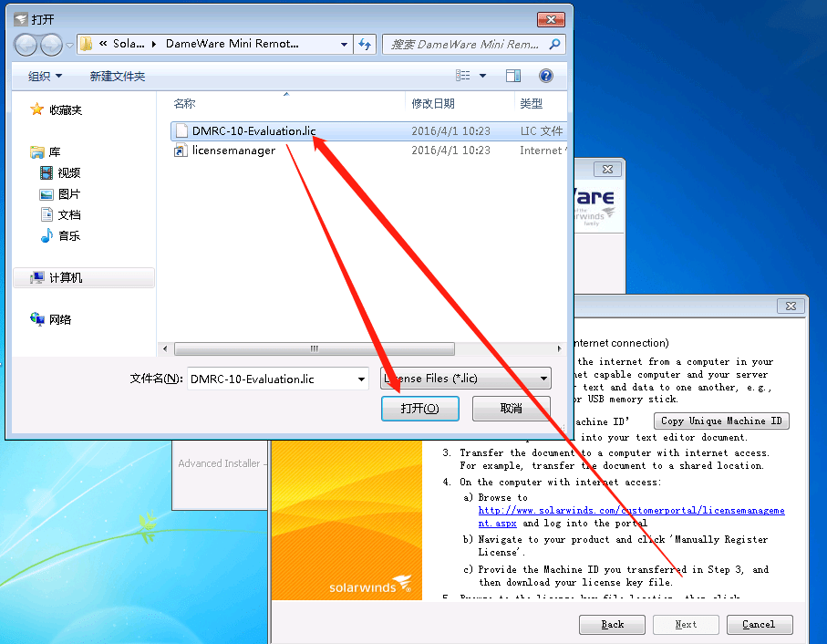Click the Network icon in sidebar
Image resolution: width=827 pixels, height=644 pixels.
36,318
